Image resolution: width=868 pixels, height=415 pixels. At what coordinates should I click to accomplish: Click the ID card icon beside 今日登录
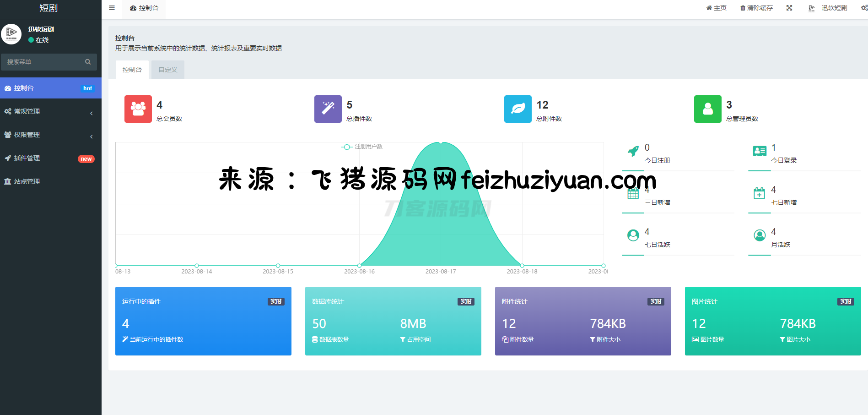pyautogui.click(x=760, y=151)
